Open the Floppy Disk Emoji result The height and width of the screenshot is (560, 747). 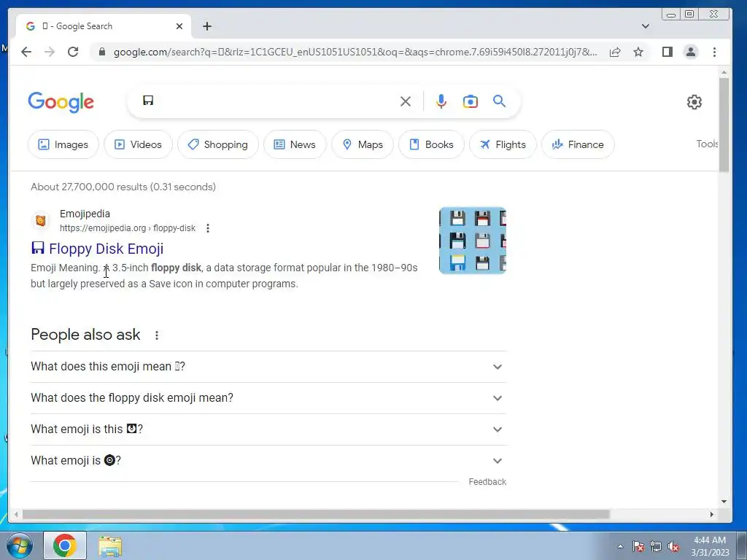tap(97, 249)
